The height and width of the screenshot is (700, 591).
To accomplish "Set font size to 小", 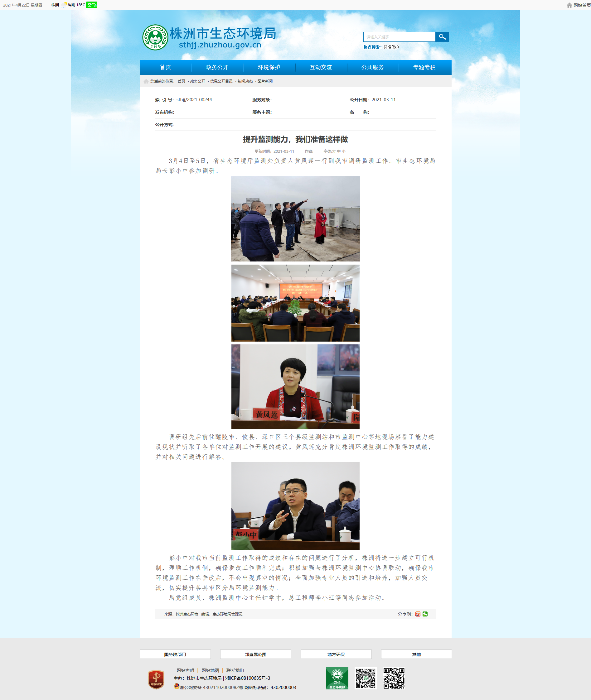I will click(344, 151).
